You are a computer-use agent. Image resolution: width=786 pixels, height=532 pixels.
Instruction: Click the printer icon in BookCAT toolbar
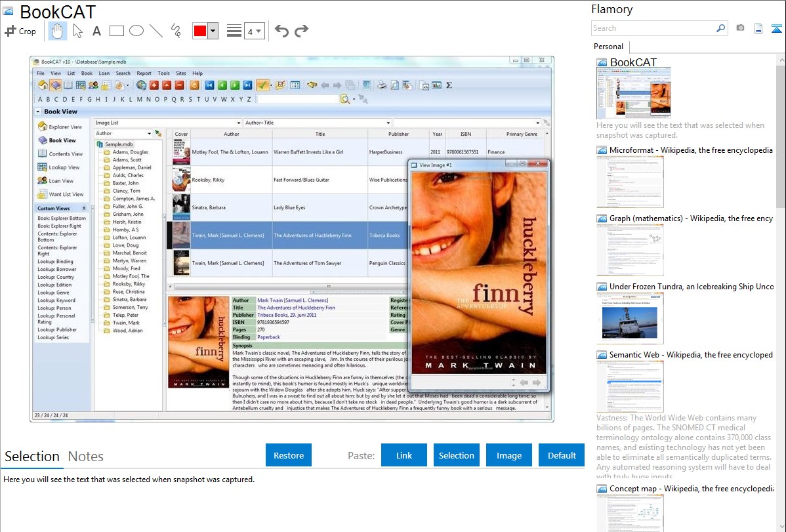pos(382,85)
